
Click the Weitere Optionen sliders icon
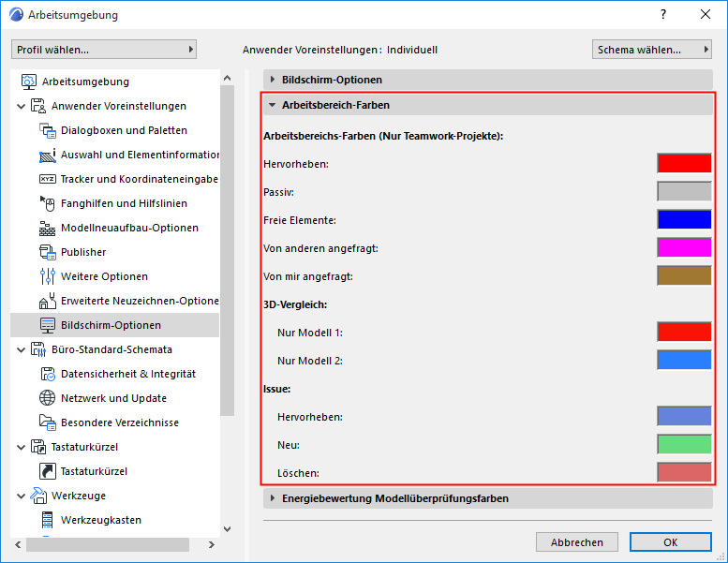[48, 276]
